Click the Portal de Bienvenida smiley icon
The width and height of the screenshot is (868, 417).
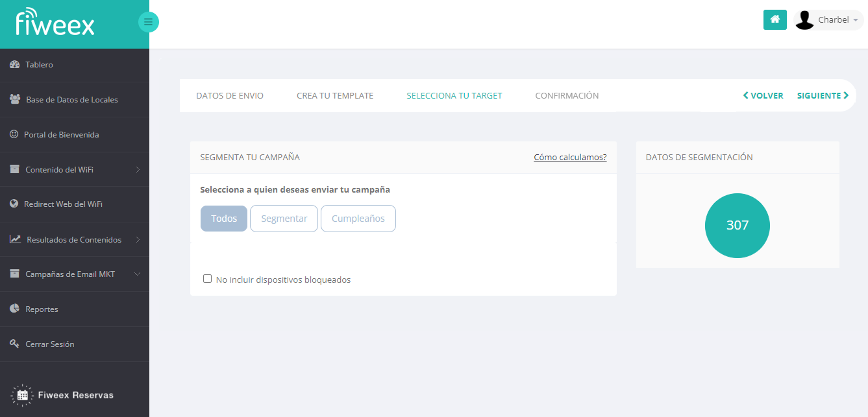[x=14, y=134]
